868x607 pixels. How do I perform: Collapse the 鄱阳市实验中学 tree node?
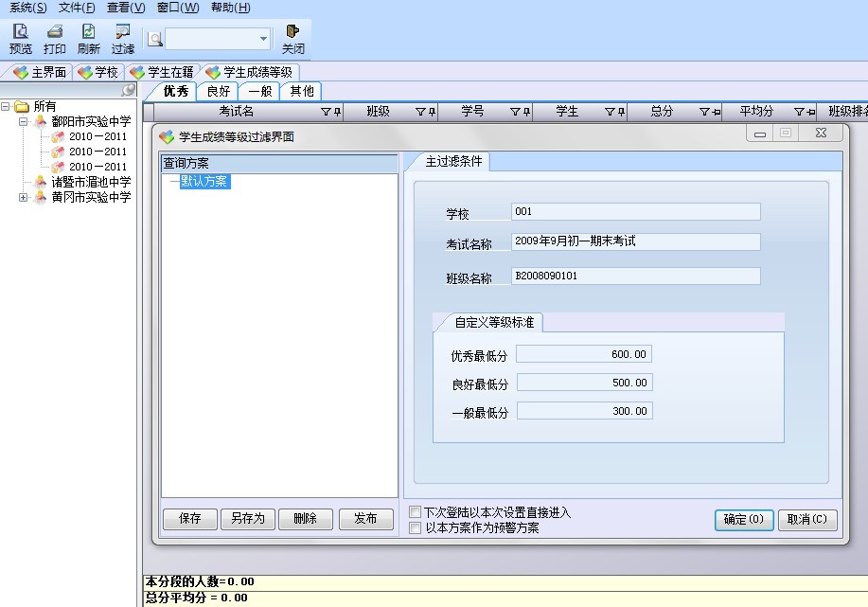(x=24, y=122)
